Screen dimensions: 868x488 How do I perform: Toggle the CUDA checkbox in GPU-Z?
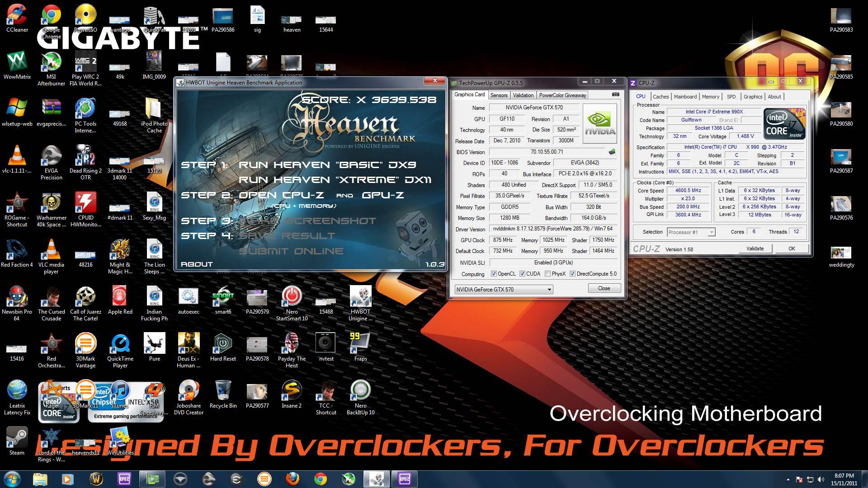point(522,274)
